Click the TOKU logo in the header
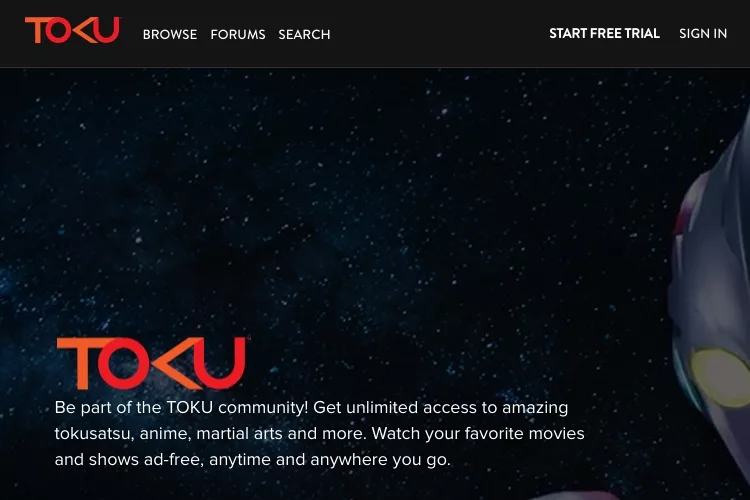 click(x=73, y=30)
